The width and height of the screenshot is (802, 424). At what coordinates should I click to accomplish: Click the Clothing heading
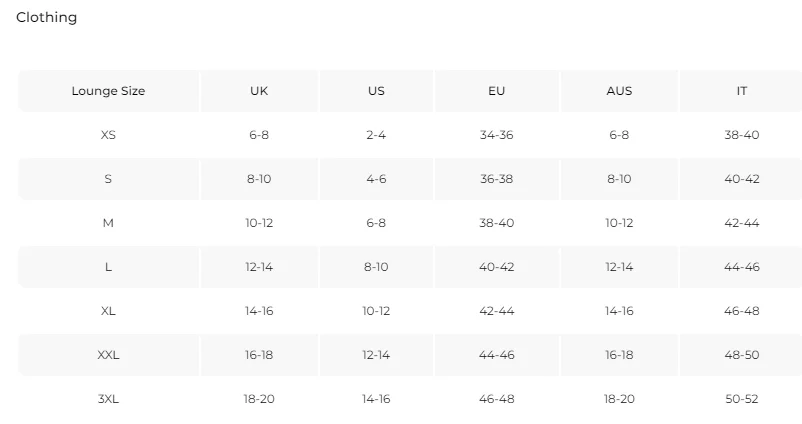[47, 17]
